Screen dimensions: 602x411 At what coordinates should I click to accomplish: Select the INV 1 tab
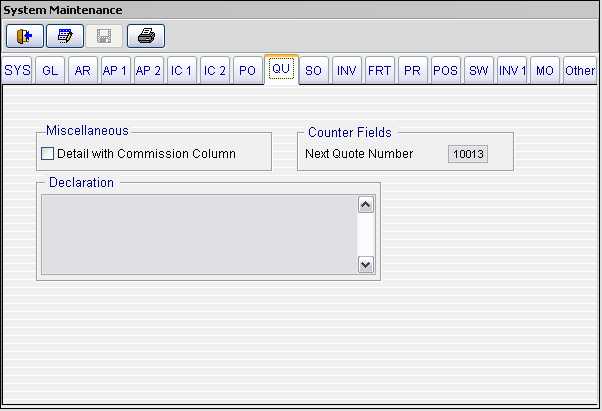(512, 71)
